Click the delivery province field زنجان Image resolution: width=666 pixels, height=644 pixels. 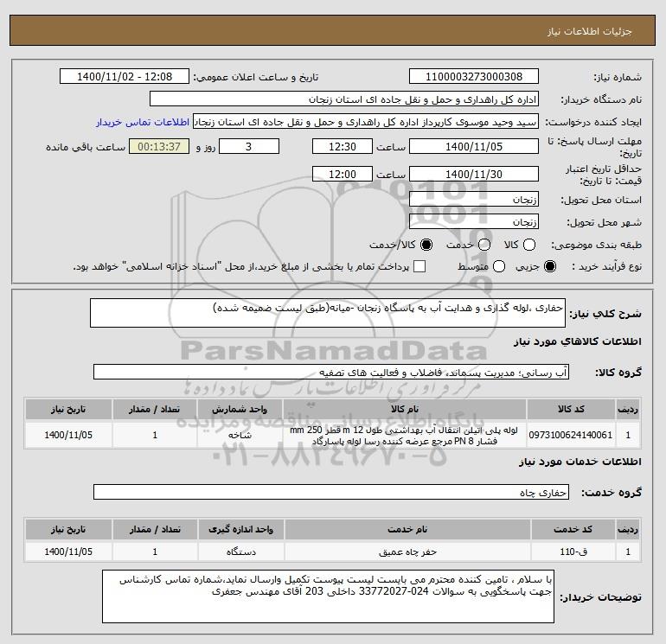474,199
